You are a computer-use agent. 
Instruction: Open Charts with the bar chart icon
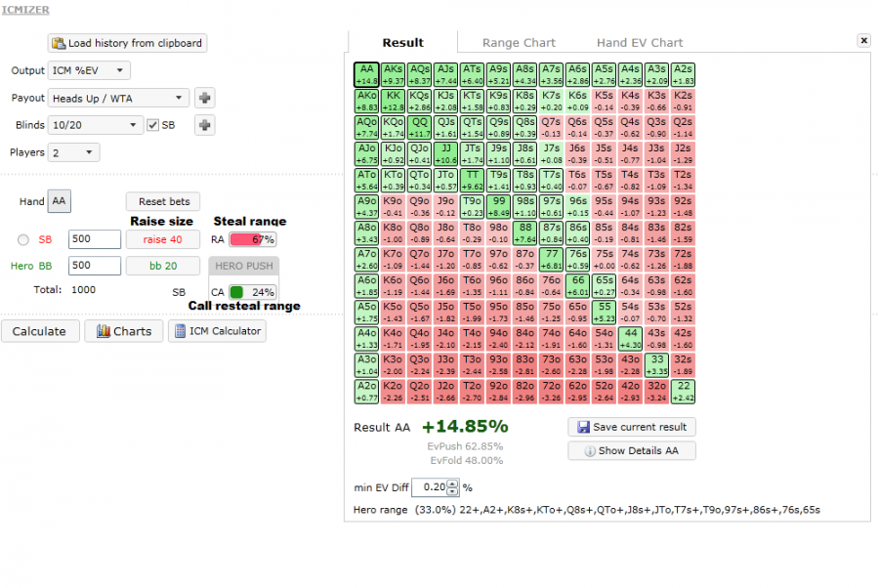click(123, 331)
